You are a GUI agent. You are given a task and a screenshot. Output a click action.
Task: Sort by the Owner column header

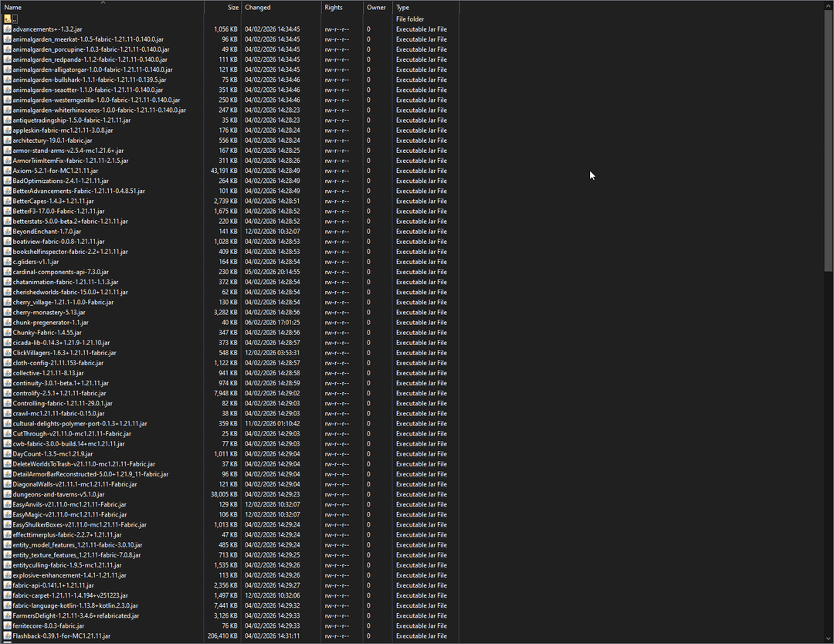click(x=376, y=8)
